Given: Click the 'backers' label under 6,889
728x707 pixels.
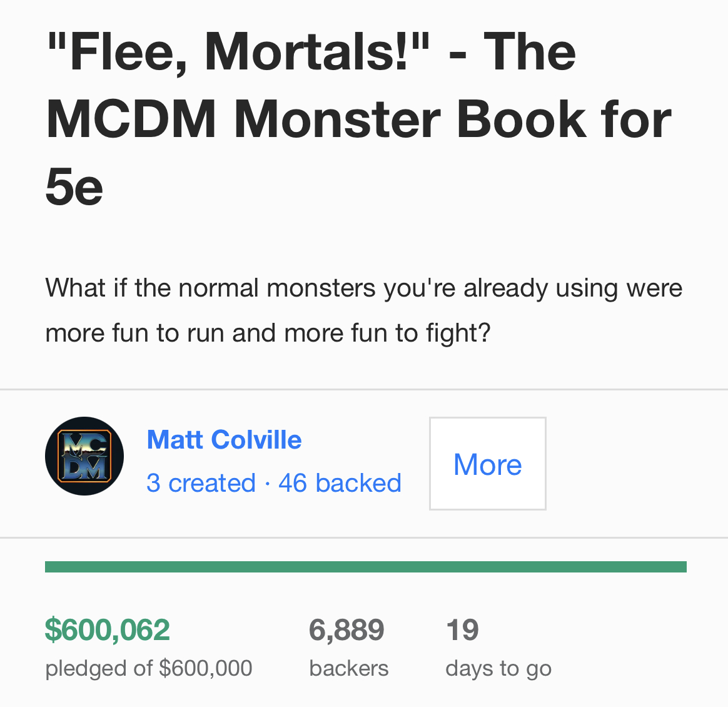Looking at the screenshot, I should pyautogui.click(x=349, y=668).
